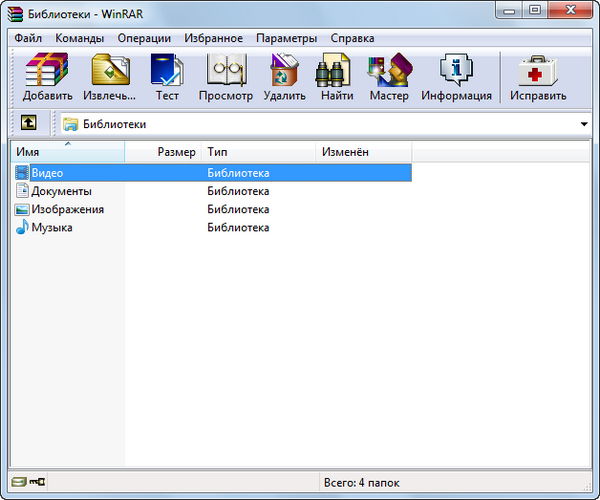Expand the address bar path dropdown
Viewport: 600px width, 500px height.
click(584, 124)
